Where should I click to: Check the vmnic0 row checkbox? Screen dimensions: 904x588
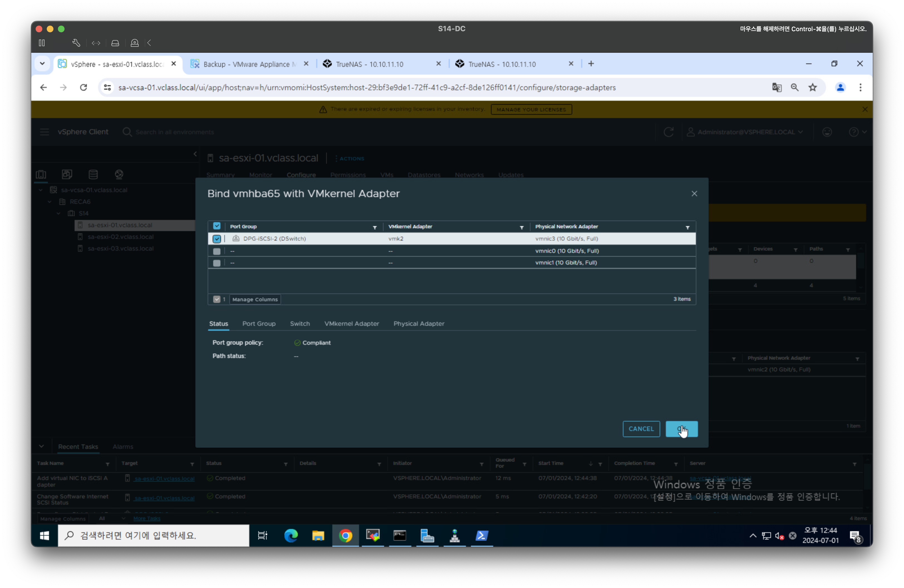click(x=217, y=251)
